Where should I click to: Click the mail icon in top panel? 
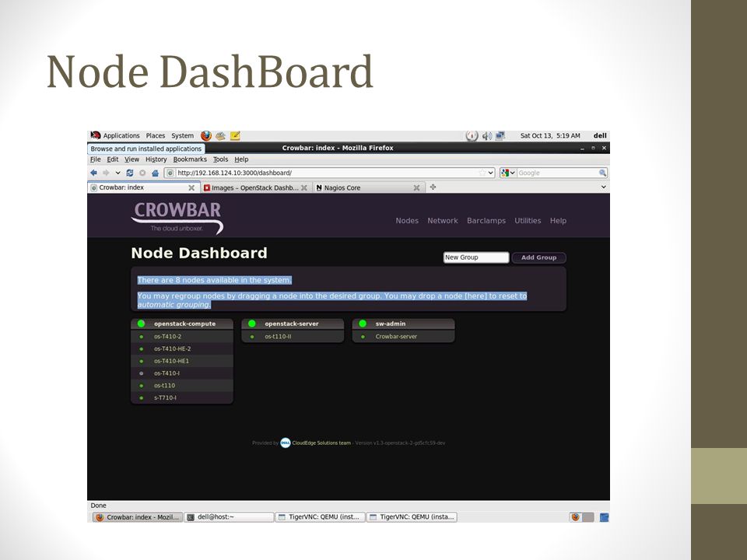(220, 135)
